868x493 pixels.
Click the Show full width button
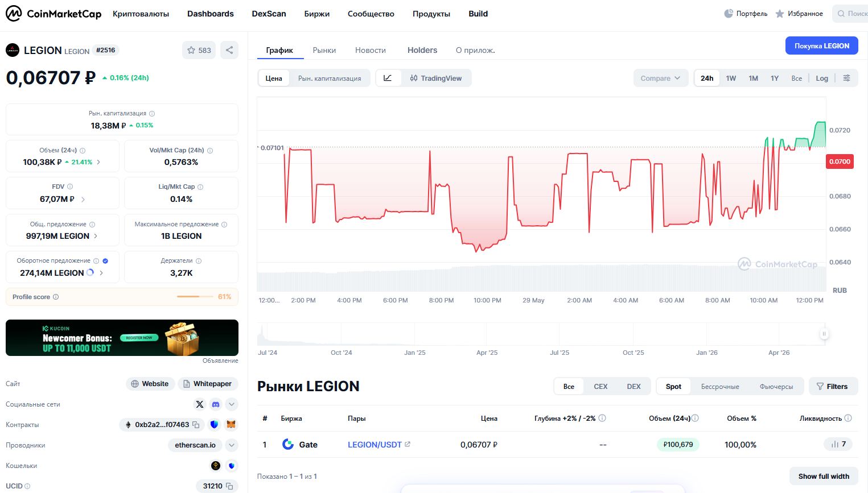[x=824, y=476]
